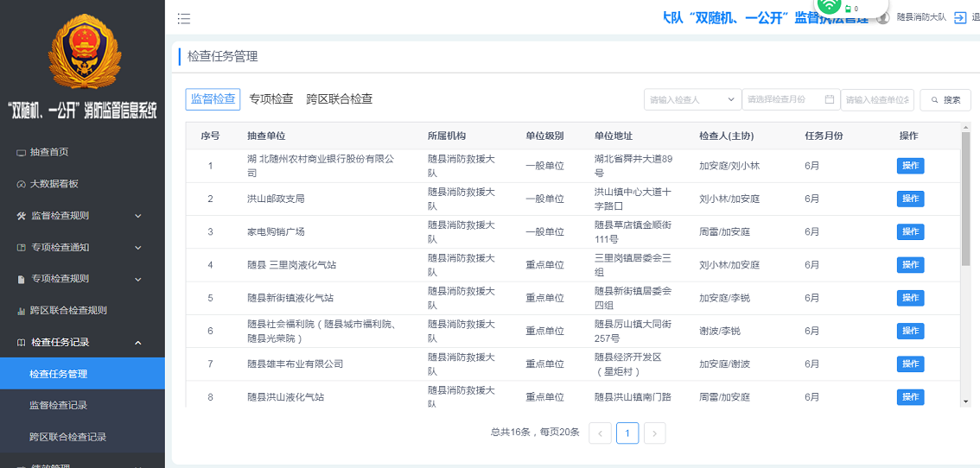Click magnifier icon in 搜索 button

coord(934,100)
